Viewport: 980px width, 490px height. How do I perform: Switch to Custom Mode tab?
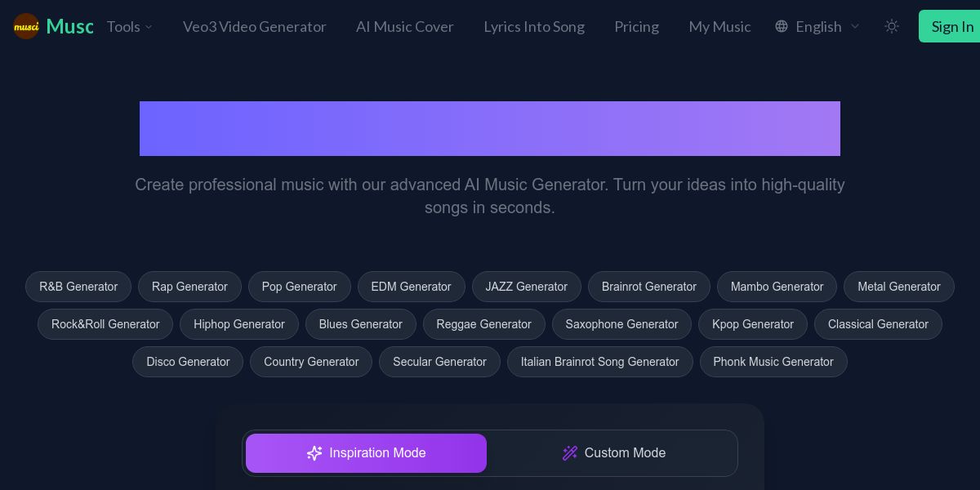(614, 452)
